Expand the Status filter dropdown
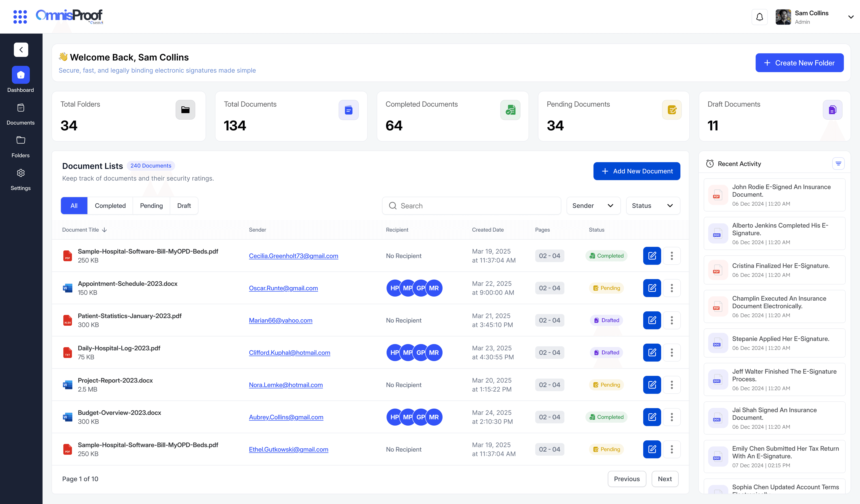The height and width of the screenshot is (504, 860). (653, 206)
